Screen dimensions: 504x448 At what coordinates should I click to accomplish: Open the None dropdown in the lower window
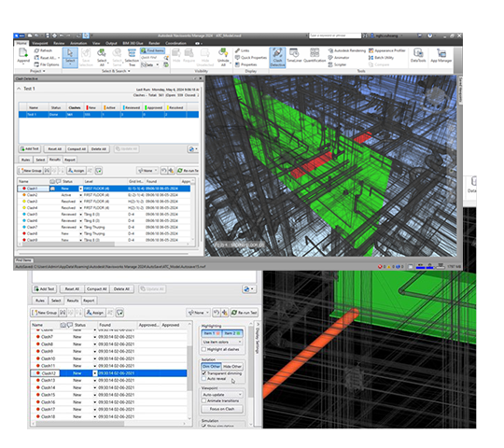point(198,313)
